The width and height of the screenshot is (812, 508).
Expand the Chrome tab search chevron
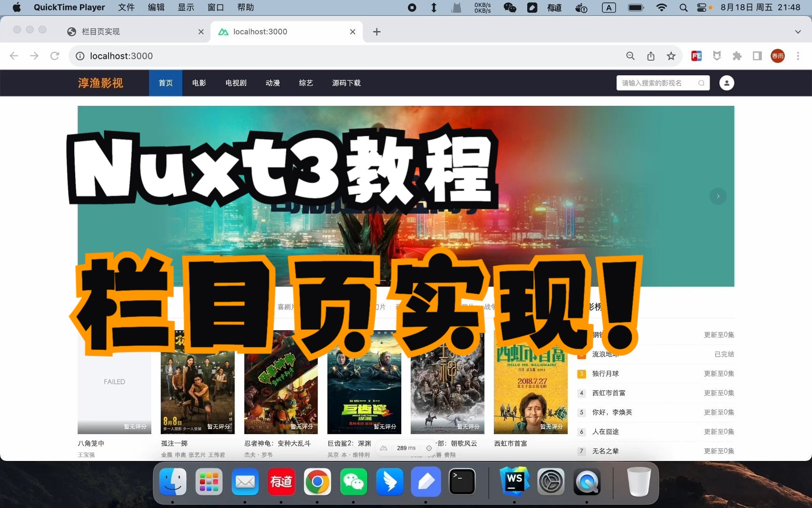[798, 32]
